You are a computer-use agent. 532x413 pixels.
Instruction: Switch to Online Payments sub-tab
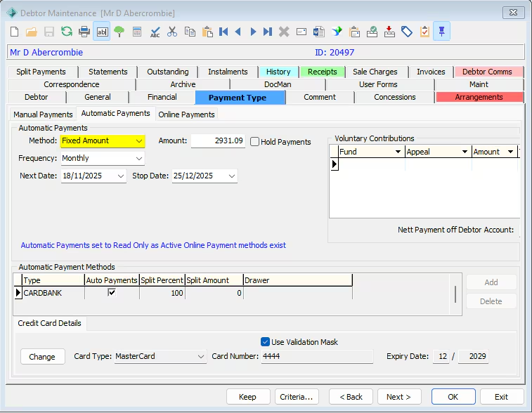point(186,114)
